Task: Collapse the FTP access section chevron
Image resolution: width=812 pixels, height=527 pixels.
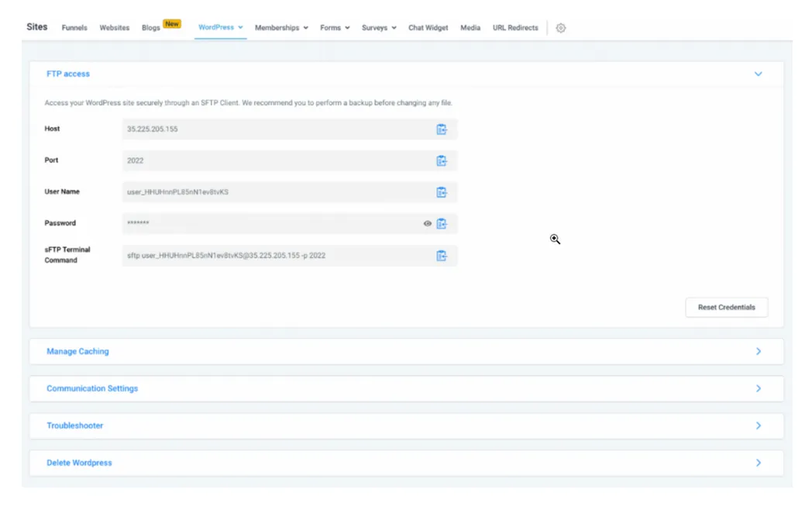Action: click(x=758, y=74)
